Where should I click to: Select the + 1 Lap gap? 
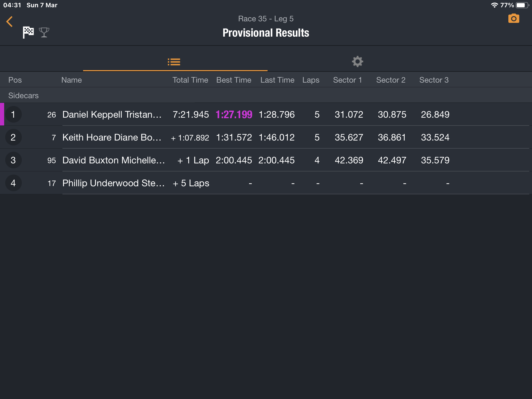click(x=193, y=160)
